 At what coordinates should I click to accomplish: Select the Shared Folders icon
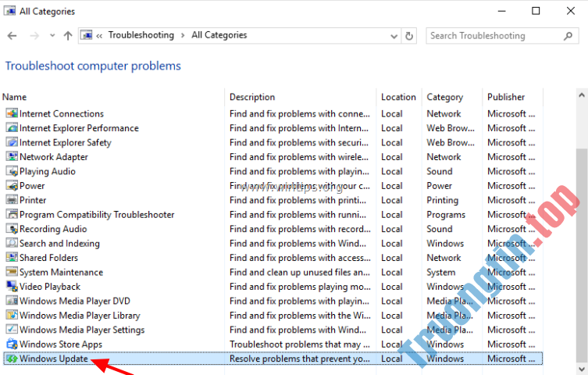pos(12,257)
